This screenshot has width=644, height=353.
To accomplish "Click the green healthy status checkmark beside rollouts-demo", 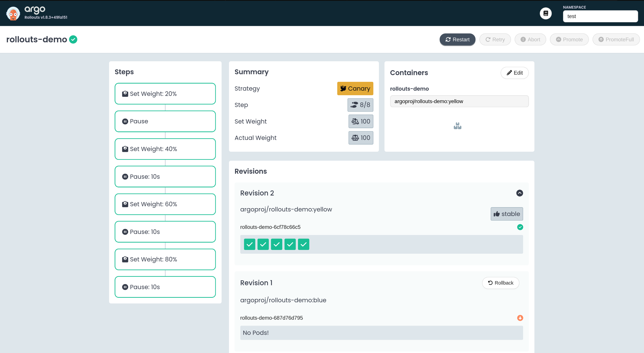I will click(73, 40).
